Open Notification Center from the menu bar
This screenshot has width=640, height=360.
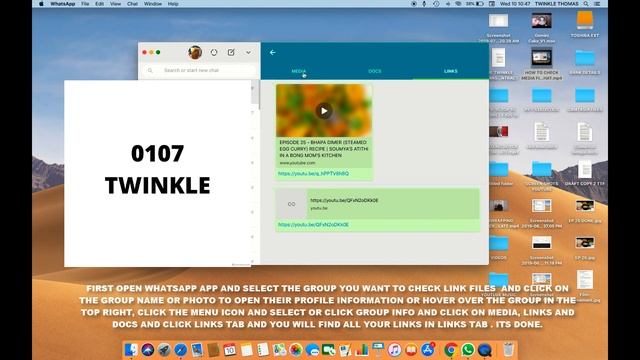pos(597,4)
